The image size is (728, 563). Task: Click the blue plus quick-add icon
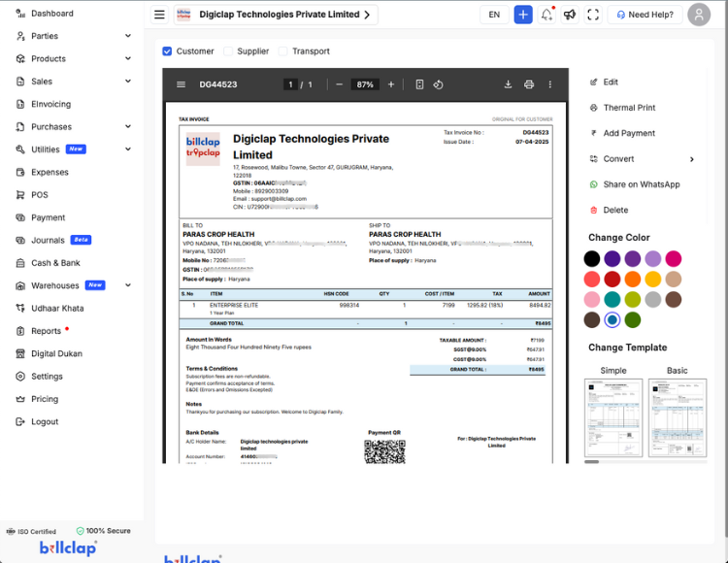point(523,15)
